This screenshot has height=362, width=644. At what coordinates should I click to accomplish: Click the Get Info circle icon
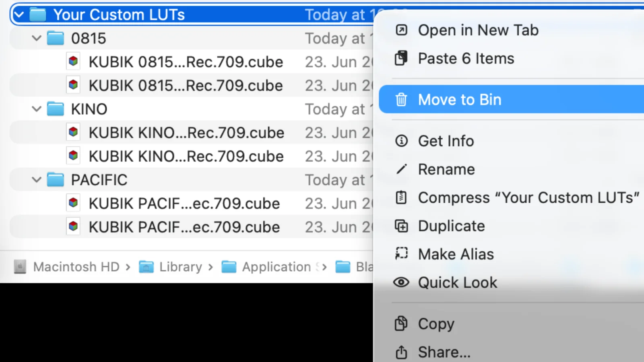pyautogui.click(x=401, y=141)
